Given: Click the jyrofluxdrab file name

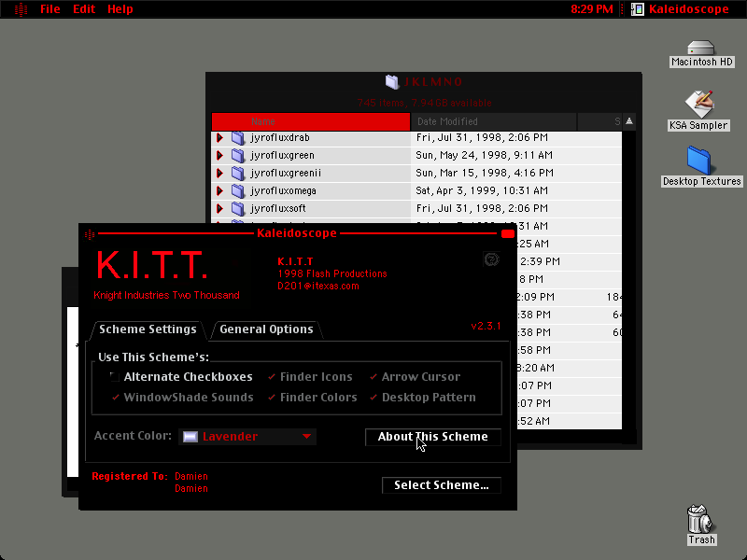Looking at the screenshot, I should [x=280, y=137].
